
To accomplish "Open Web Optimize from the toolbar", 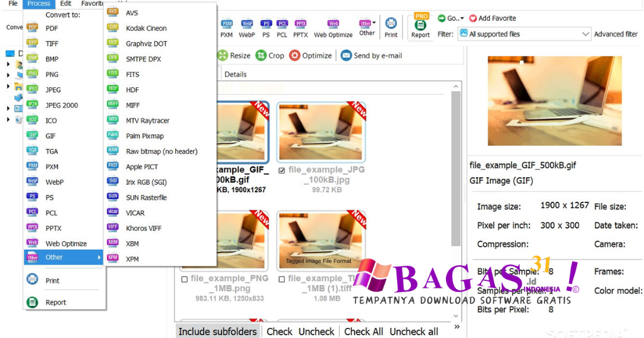I will [x=333, y=28].
